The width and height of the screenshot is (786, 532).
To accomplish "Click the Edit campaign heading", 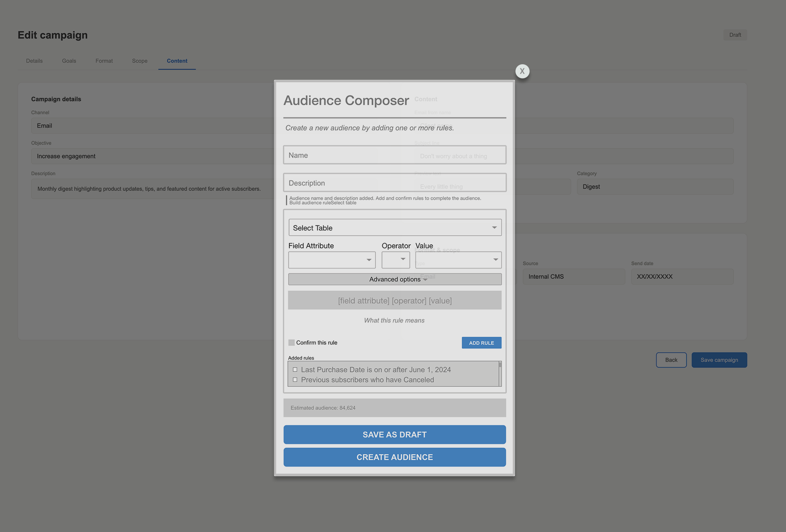I will coord(52,35).
